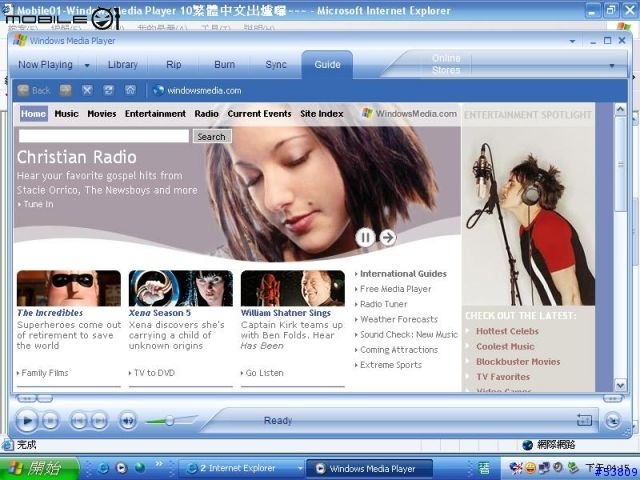
Task: Open the Current Events section of the site
Action: click(260, 114)
